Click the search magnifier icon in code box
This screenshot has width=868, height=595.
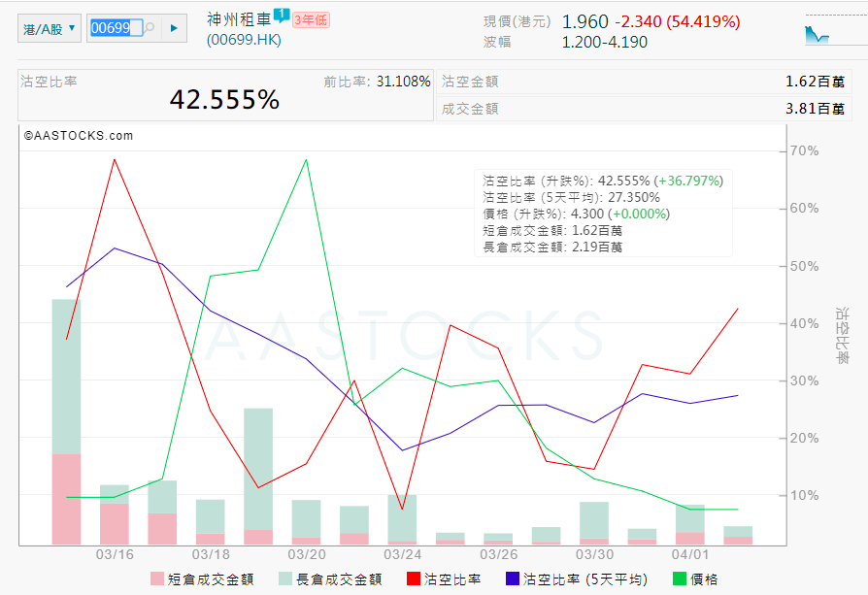coord(150,27)
